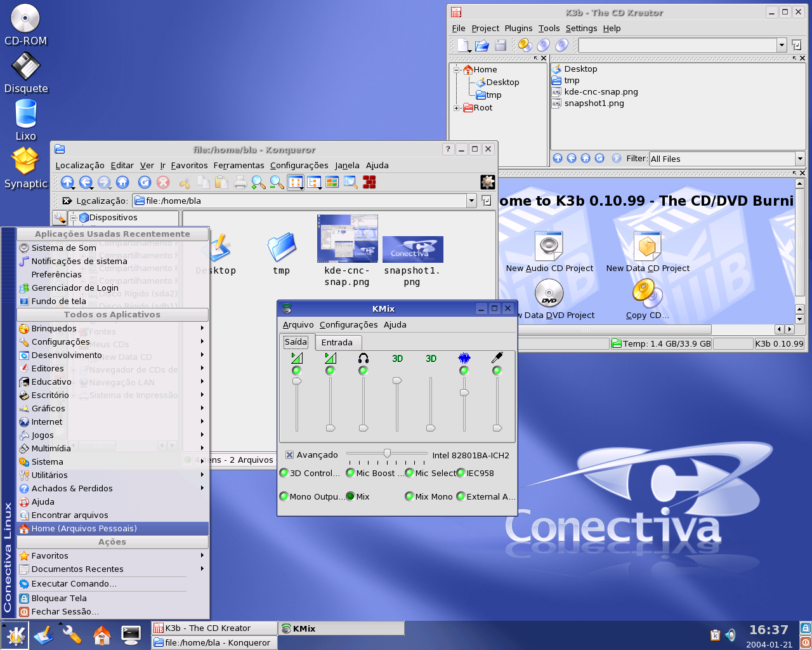The width and height of the screenshot is (812, 650).
Task: Open the Konqueror location bar dropdown
Action: (x=471, y=201)
